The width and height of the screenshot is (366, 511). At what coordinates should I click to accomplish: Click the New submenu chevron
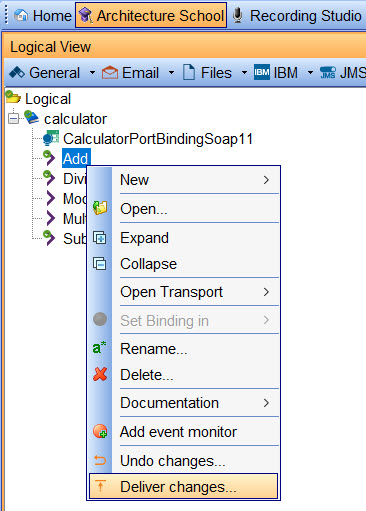click(266, 180)
